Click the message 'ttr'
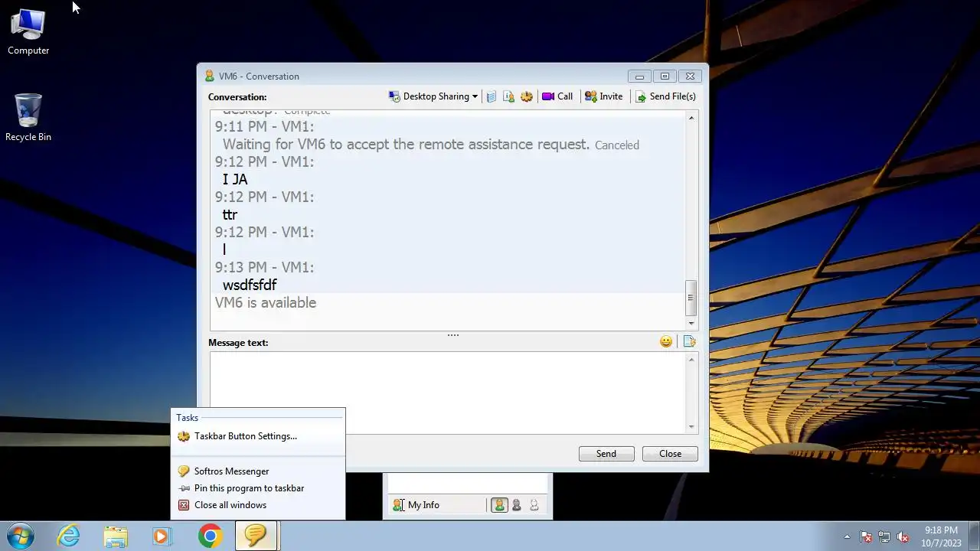This screenshot has width=980, height=551. coord(230,214)
